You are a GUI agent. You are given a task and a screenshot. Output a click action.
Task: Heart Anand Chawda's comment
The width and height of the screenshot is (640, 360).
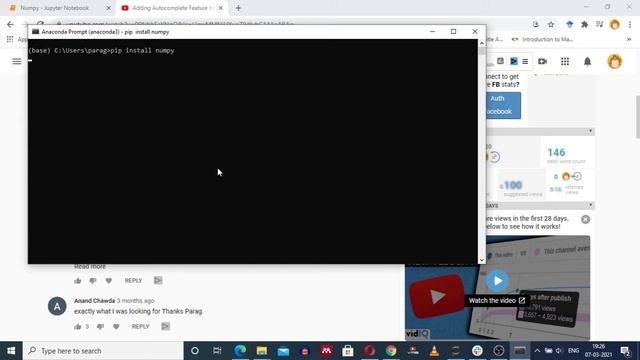(x=116, y=327)
